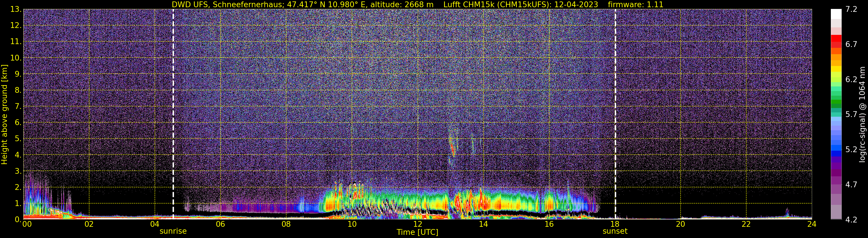Click the station name "DWD UFS, Schneefernerhaus" in the title
The height and width of the screenshot is (238, 868).
(x=227, y=4)
